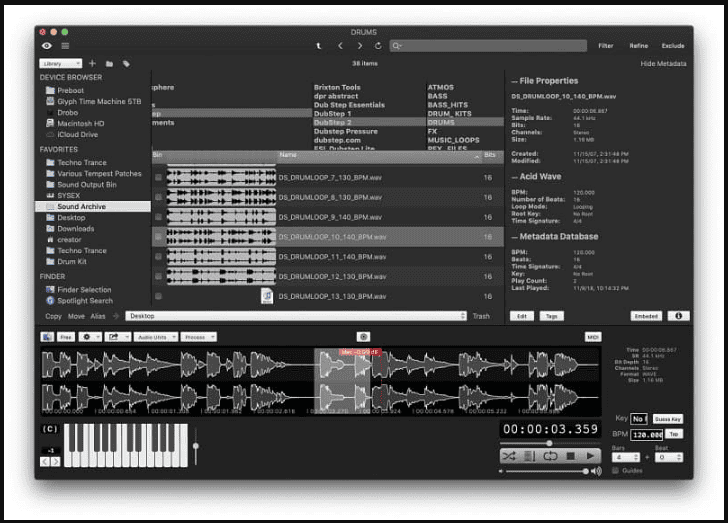Open the share export dropdown in player
Viewport: 728px width, 523px height.
pos(117,337)
